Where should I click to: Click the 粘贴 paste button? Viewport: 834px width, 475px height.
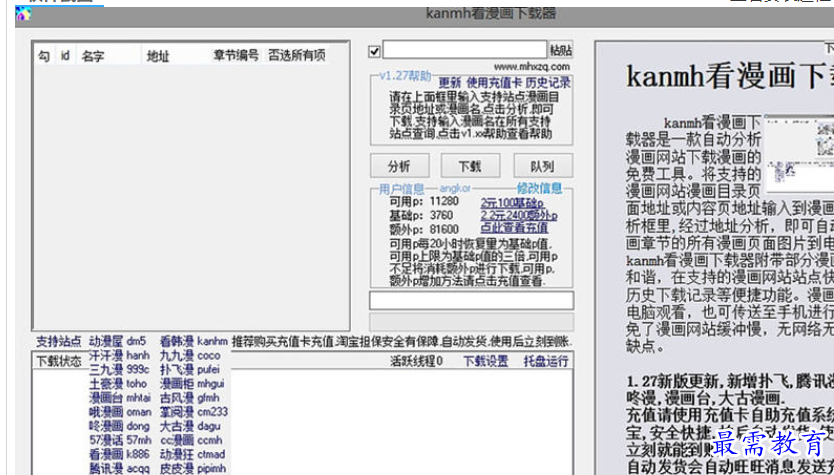pyautogui.click(x=561, y=51)
